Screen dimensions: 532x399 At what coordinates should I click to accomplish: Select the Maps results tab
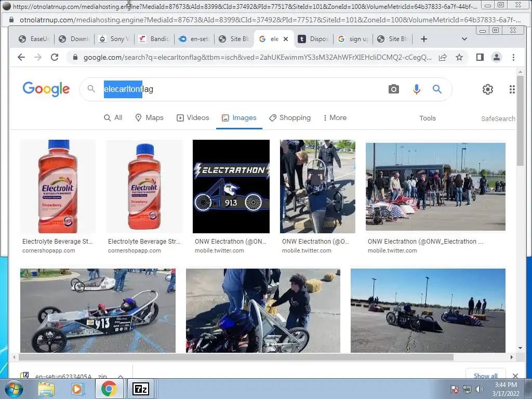(149, 118)
